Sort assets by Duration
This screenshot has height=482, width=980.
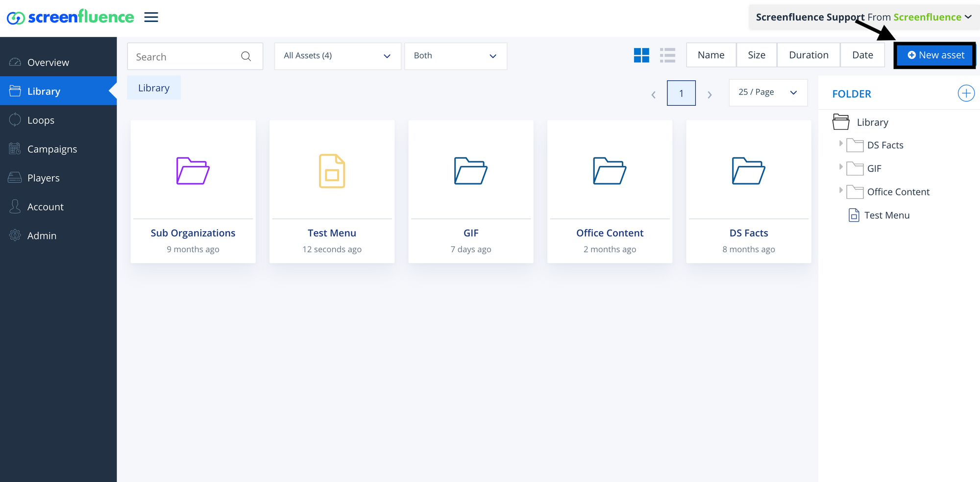pos(808,55)
